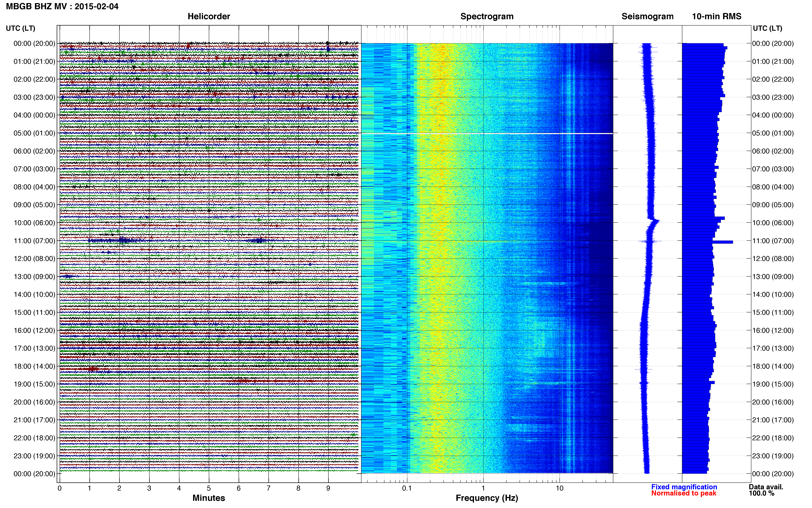This screenshot has height=508, width=812.
Task: Click the left time label '07:00 (03:00)'
Action: pyautogui.click(x=34, y=169)
